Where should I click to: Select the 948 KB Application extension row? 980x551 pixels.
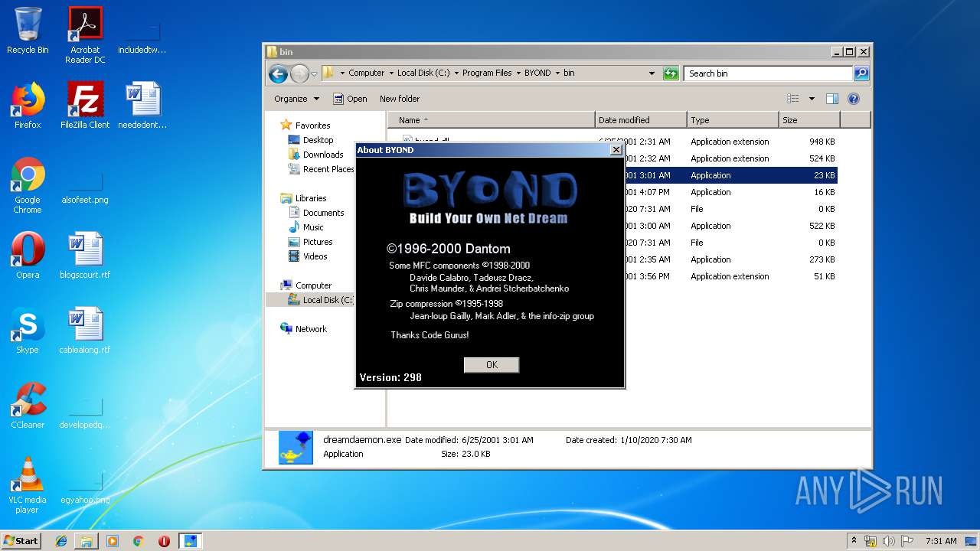612,142
